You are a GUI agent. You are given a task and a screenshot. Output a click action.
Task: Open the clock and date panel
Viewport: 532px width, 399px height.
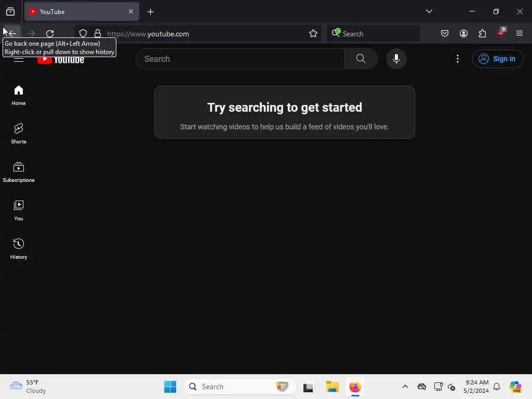[x=476, y=387]
